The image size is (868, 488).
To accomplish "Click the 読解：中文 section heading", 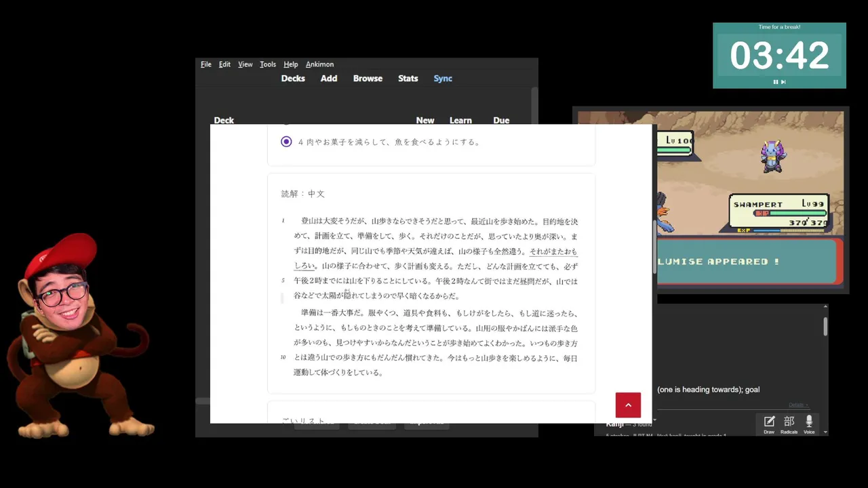I will click(303, 194).
